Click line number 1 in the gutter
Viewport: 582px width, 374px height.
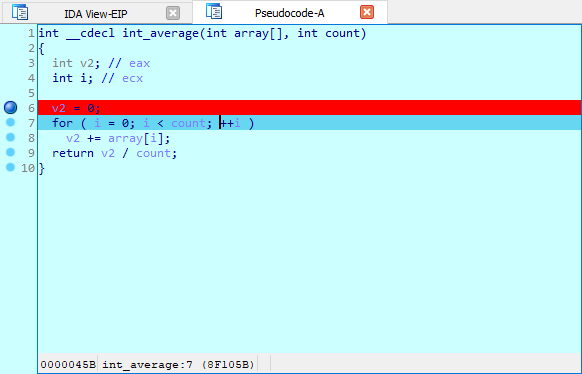coord(31,33)
